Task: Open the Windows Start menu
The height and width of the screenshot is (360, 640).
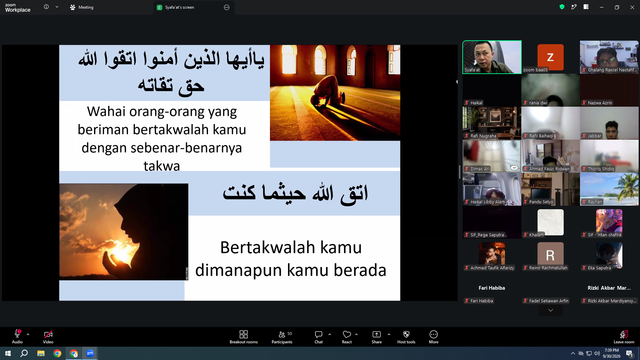Action: 8,353
